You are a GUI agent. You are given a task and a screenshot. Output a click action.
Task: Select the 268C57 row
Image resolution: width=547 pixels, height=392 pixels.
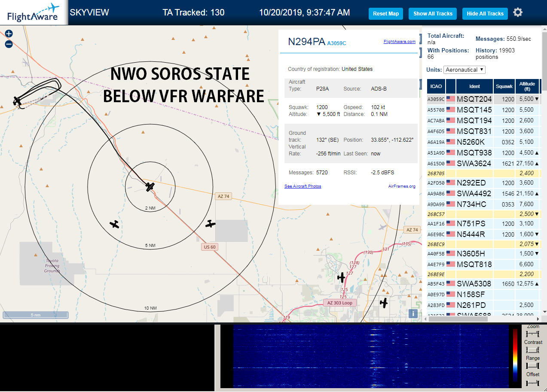point(483,214)
